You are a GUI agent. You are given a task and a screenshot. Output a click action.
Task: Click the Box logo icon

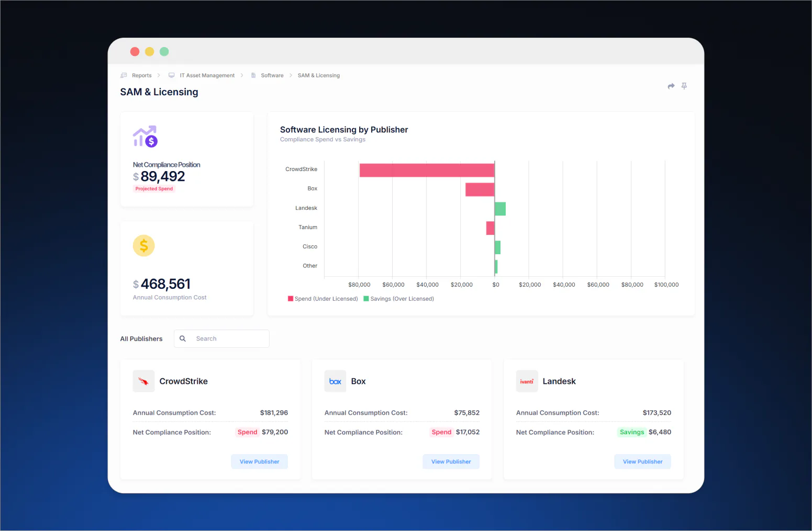(x=336, y=381)
